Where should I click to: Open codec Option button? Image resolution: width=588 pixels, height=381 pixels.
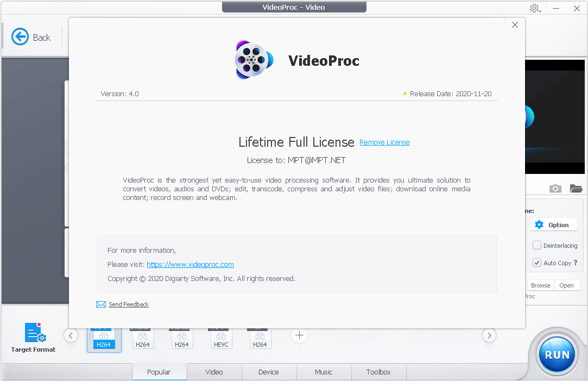coord(553,225)
